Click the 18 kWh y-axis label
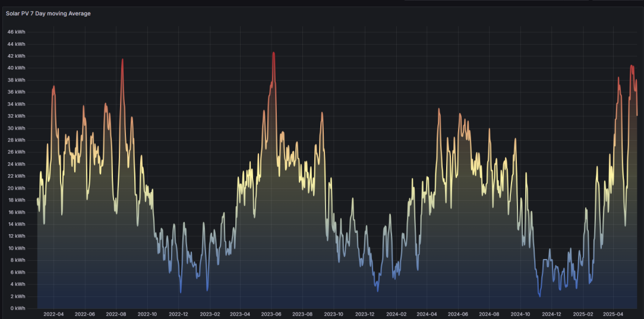Image resolution: width=644 pixels, height=319 pixels. click(17, 200)
